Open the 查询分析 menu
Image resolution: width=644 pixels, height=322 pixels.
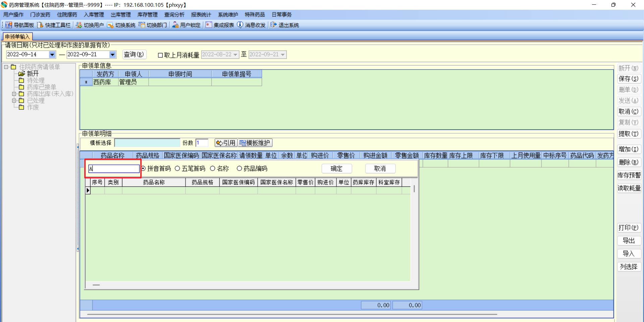(x=174, y=14)
